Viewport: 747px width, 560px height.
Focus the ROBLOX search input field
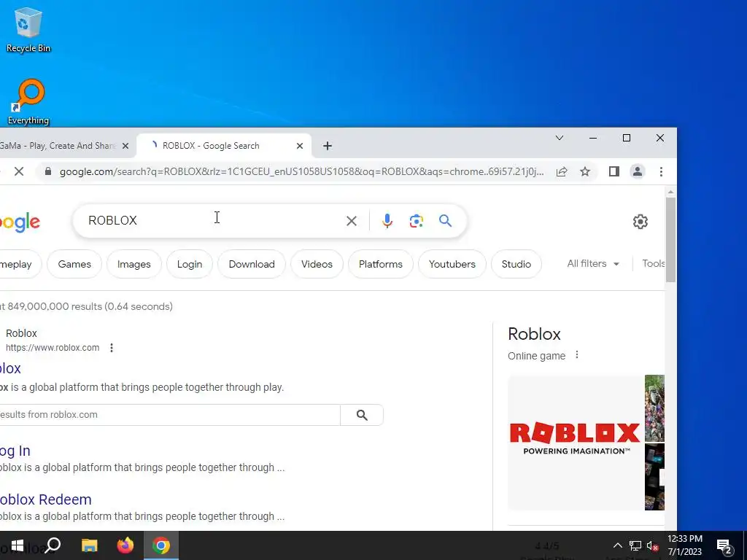(x=214, y=221)
